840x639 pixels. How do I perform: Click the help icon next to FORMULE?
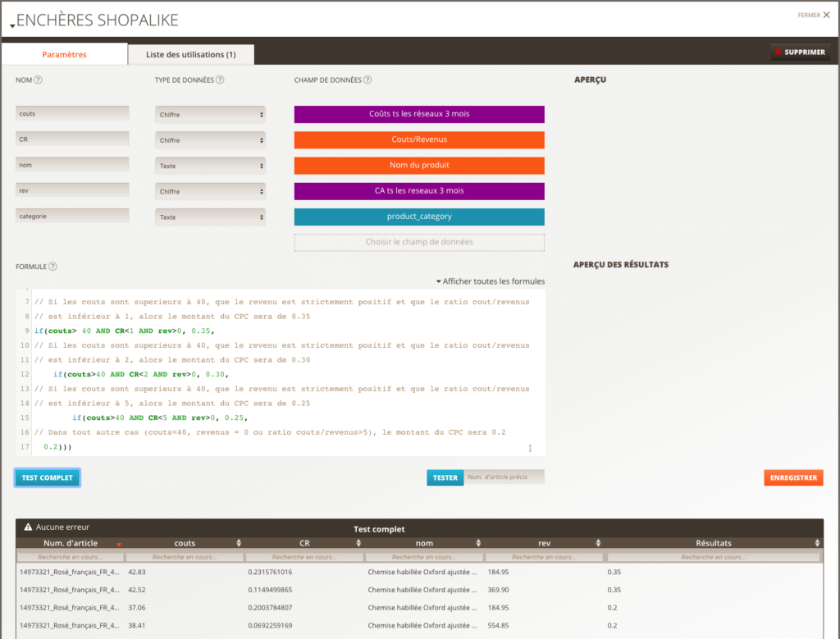tap(52, 267)
